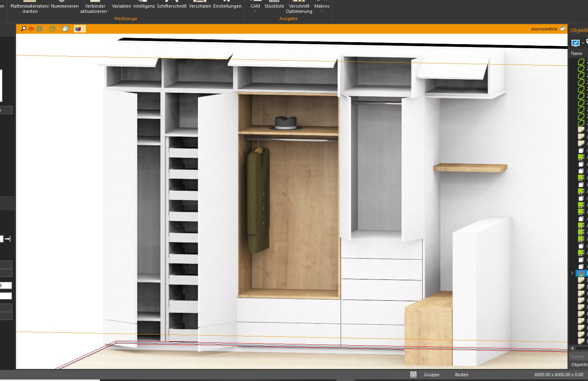Screen dimensions: 588x381
Task: Click Gruppe text in the status bar
Action: pos(431,375)
